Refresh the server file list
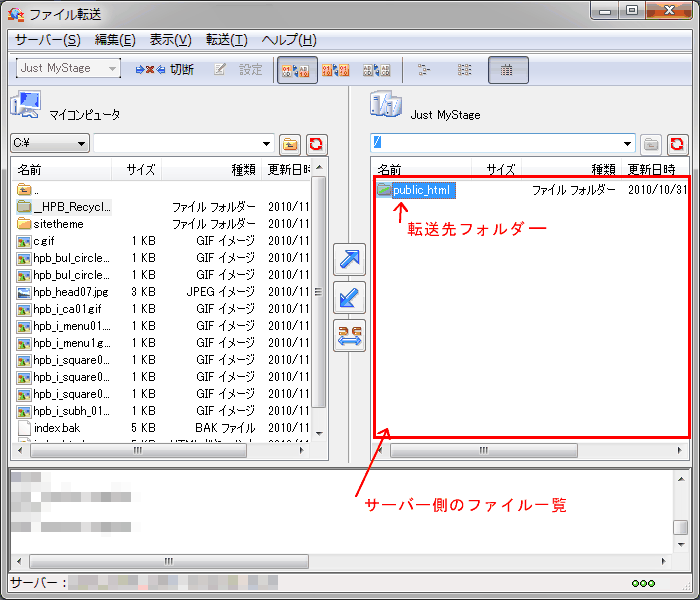Viewport: 700px width, 600px height. 677,144
